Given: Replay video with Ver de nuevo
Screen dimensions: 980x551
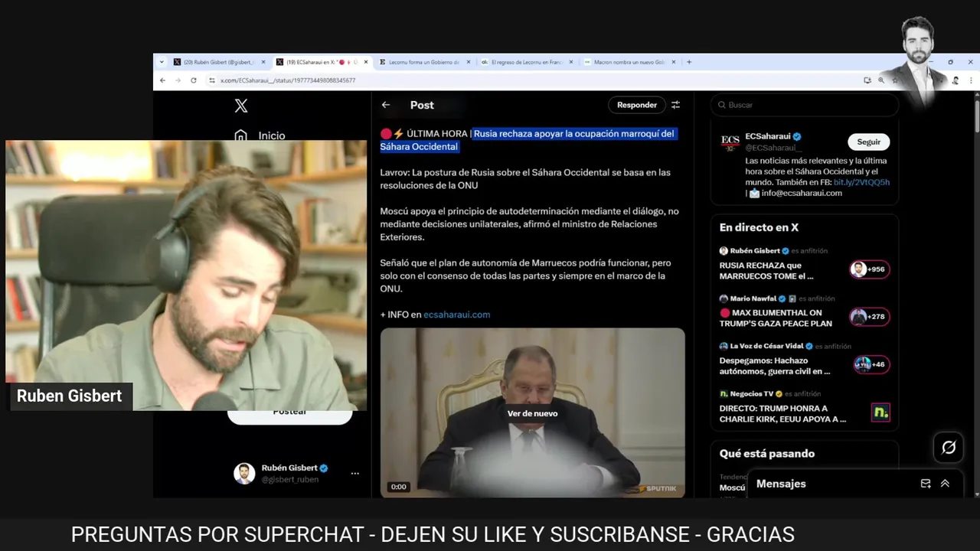Looking at the screenshot, I should point(532,413).
